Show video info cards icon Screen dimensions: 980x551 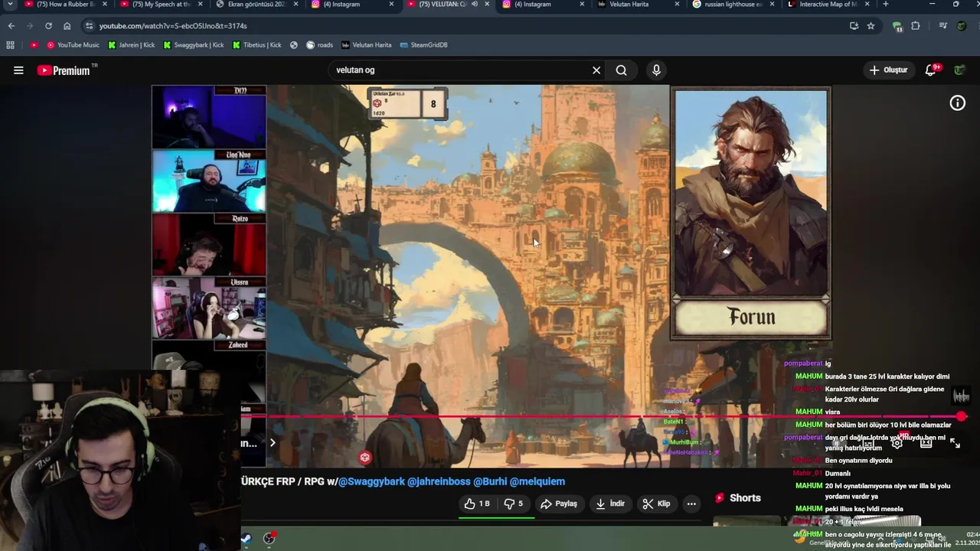(958, 103)
